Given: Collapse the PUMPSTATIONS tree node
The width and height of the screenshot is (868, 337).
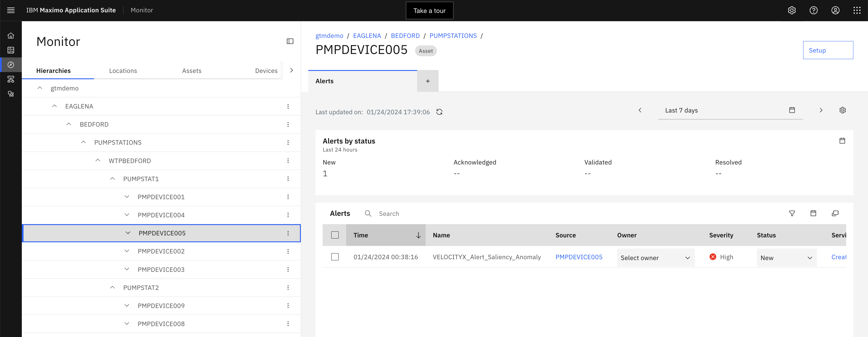Looking at the screenshot, I should coord(83,143).
